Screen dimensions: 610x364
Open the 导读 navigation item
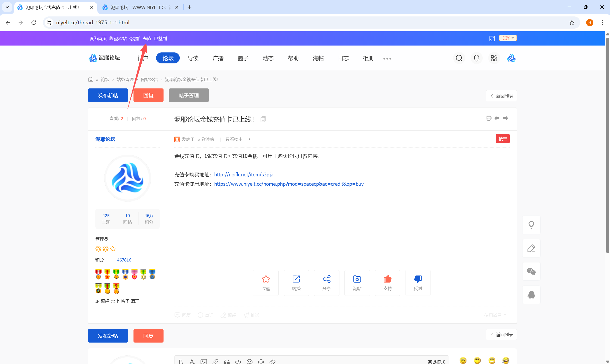coord(193,58)
